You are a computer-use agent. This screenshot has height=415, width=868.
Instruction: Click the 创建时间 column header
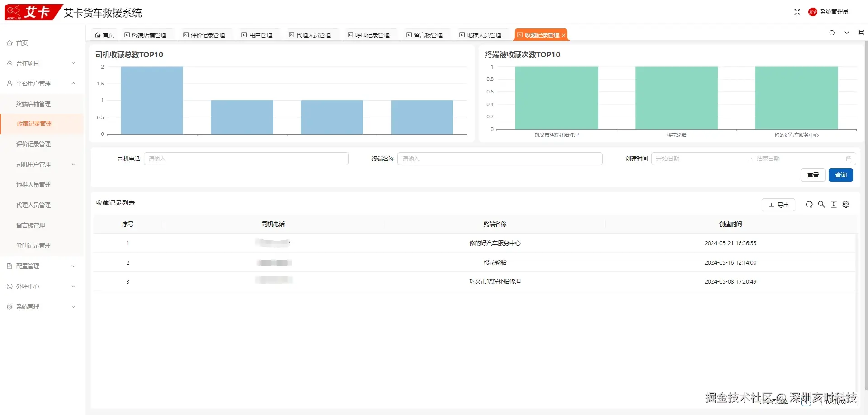click(730, 224)
